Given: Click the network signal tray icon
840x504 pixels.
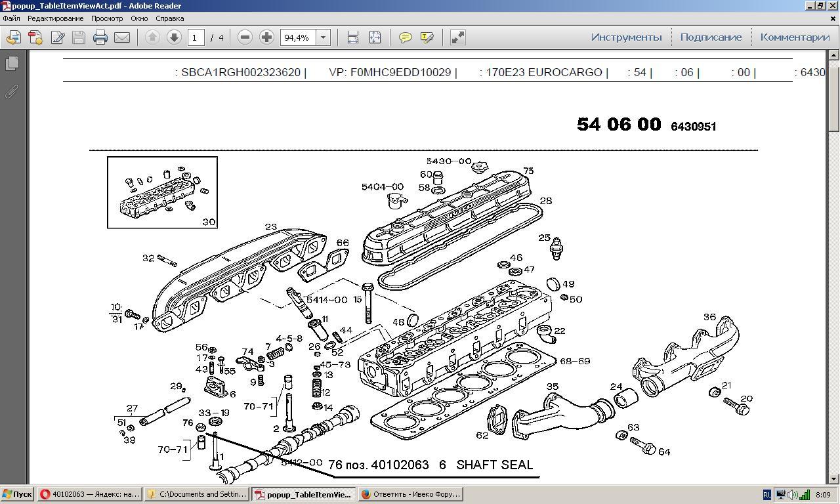Looking at the screenshot, I should tap(805, 495).
